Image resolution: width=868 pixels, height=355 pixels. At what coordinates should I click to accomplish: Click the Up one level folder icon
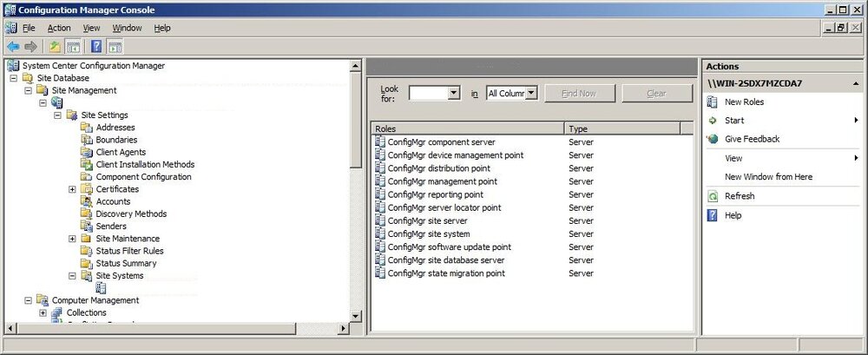click(55, 47)
